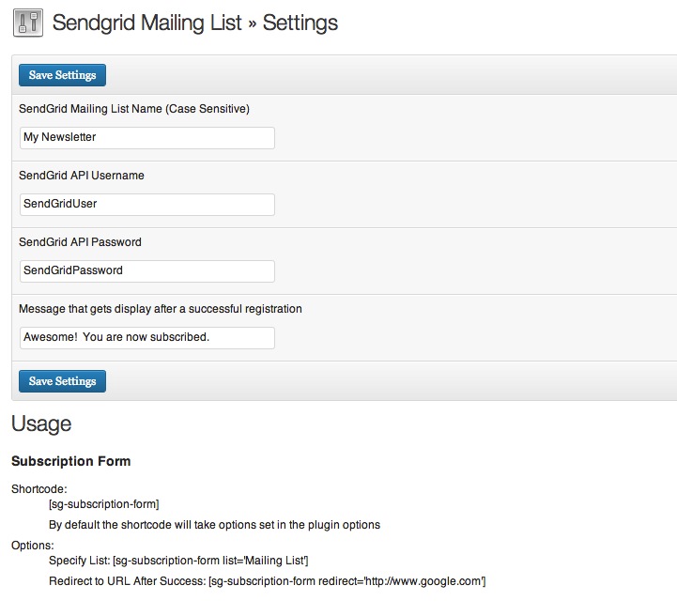Click the SendGrid API Username label
The height and width of the screenshot is (616, 677).
point(82,176)
